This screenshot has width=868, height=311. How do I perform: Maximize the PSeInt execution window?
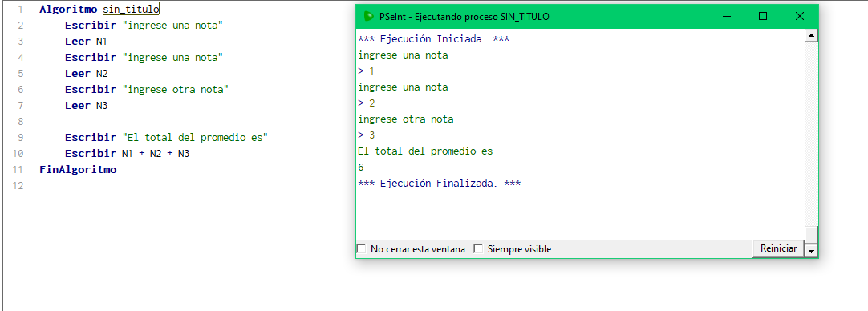coord(763,17)
